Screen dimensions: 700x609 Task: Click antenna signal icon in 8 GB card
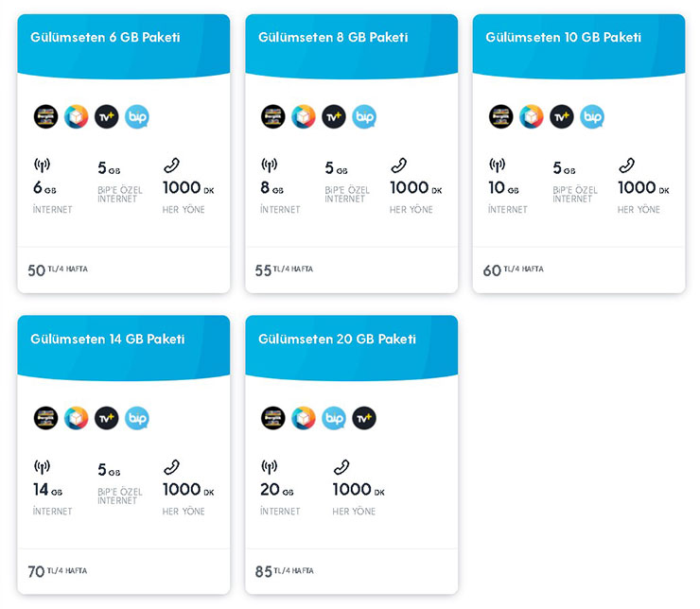click(x=270, y=165)
